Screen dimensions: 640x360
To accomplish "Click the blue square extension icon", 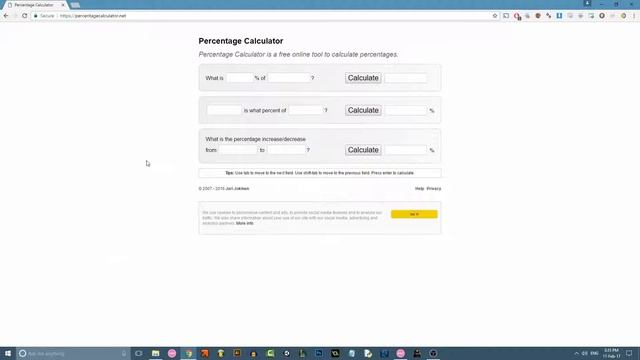I will 559,16.
